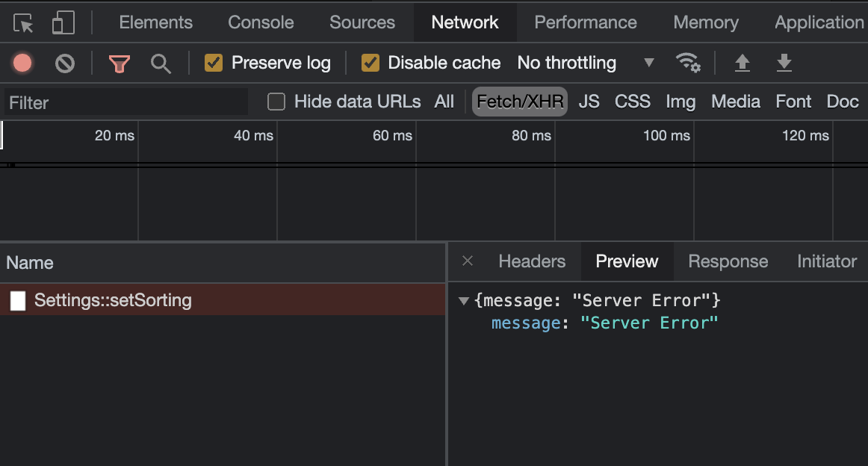This screenshot has width=868, height=466.
Task: Filter requests by Doc
Action: tap(843, 102)
